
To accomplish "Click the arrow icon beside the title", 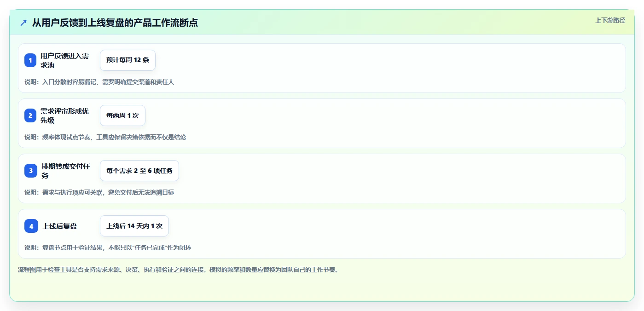I will point(23,23).
